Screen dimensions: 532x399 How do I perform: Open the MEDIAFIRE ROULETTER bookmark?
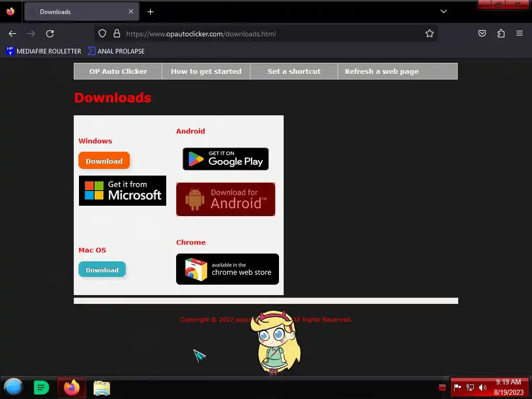[x=44, y=51]
